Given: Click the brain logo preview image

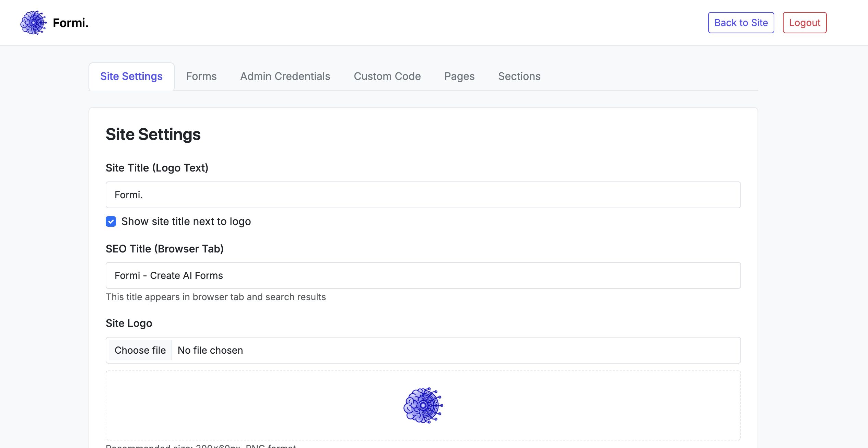Looking at the screenshot, I should tap(423, 405).
